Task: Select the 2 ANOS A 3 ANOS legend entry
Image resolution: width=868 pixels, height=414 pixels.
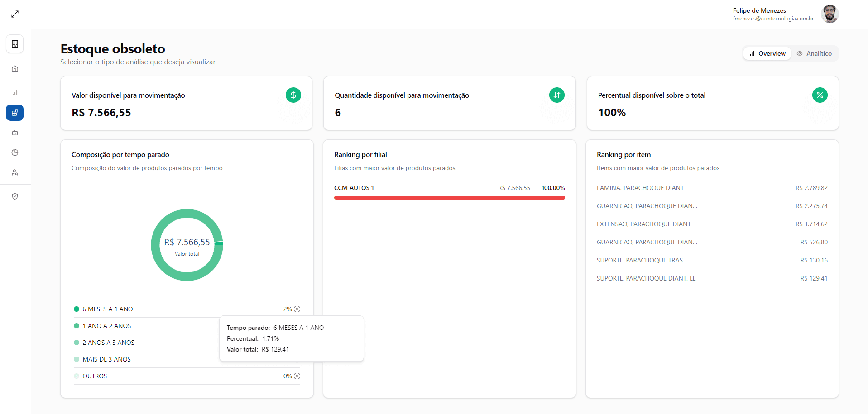Action: point(108,343)
